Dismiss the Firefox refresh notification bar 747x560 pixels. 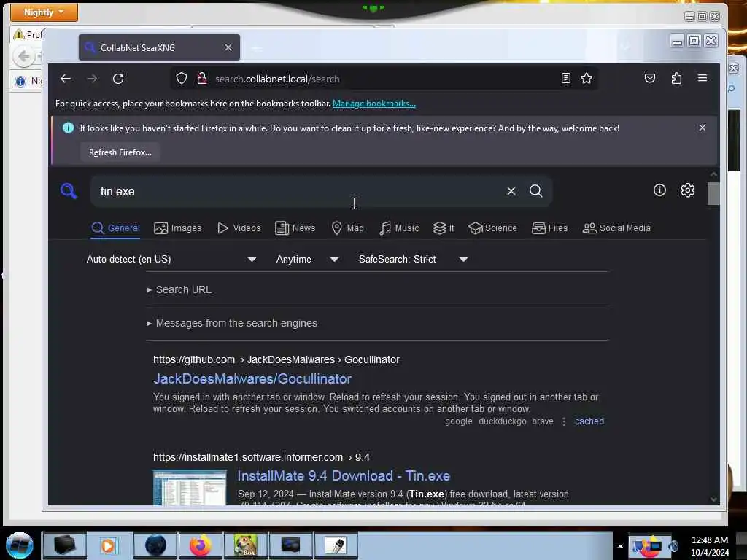(x=703, y=128)
